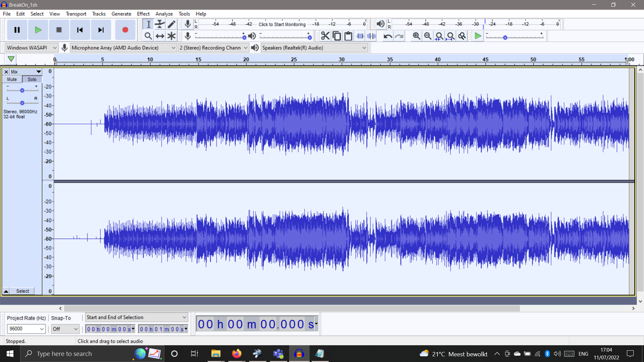644x362 pixels.
Task: Open File Explorer from the taskbar
Action: point(216,354)
